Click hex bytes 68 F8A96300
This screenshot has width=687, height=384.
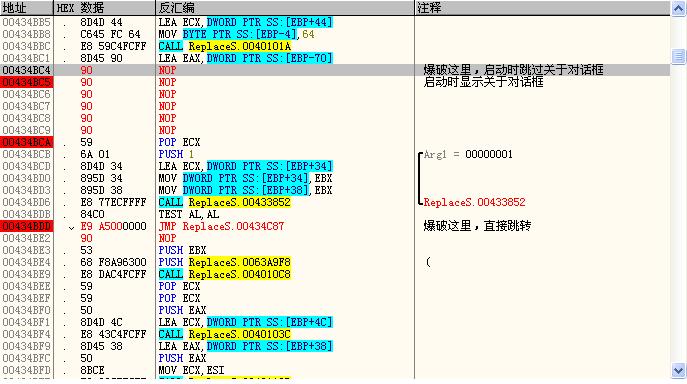coord(113,262)
